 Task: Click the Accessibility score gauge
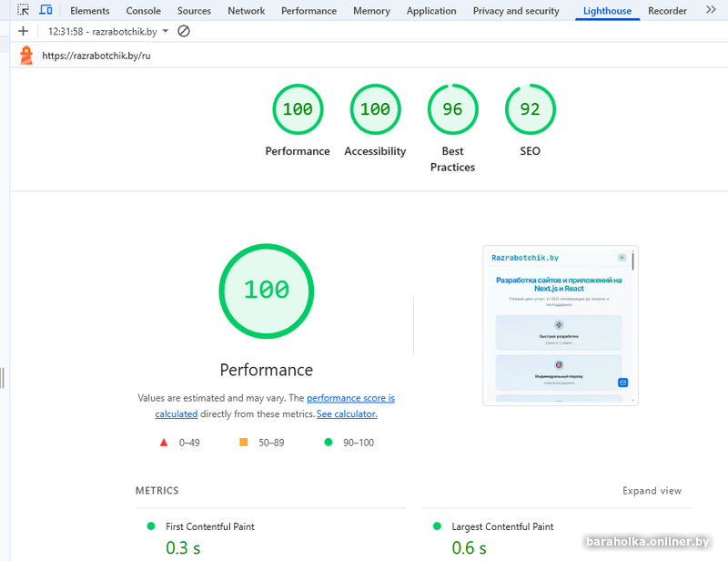pos(375,110)
